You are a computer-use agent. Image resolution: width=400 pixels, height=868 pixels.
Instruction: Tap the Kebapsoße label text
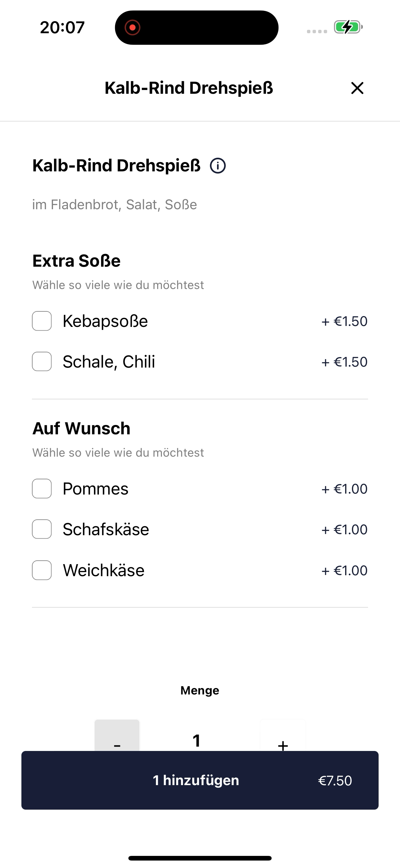click(105, 321)
